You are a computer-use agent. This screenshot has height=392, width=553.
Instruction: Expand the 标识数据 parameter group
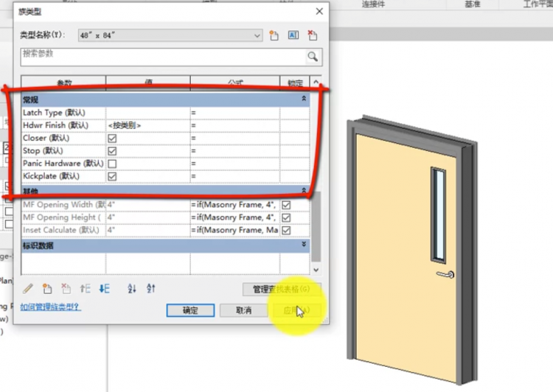[x=304, y=244]
